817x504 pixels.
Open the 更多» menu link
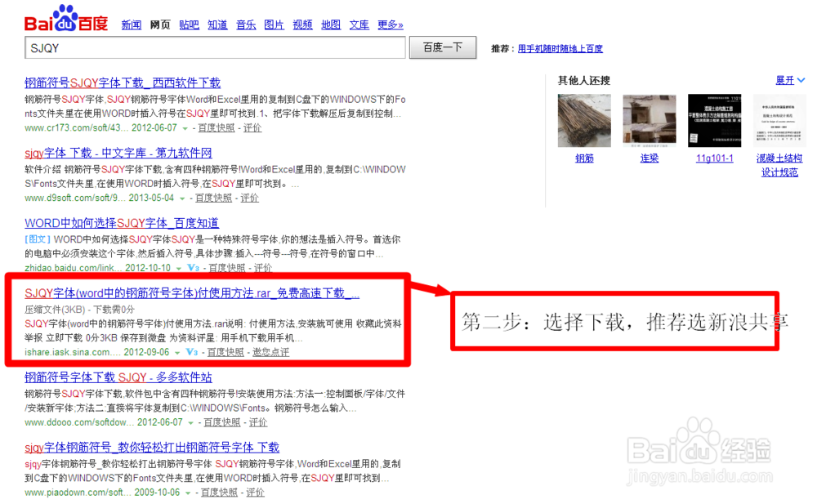tap(391, 25)
